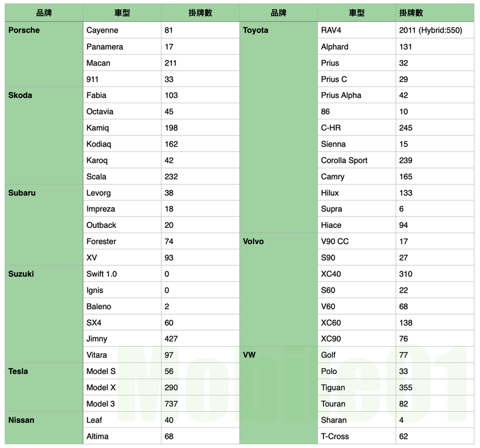The image size is (480, 448).
Task: Select the Cayenne model cell
Action: click(122, 30)
